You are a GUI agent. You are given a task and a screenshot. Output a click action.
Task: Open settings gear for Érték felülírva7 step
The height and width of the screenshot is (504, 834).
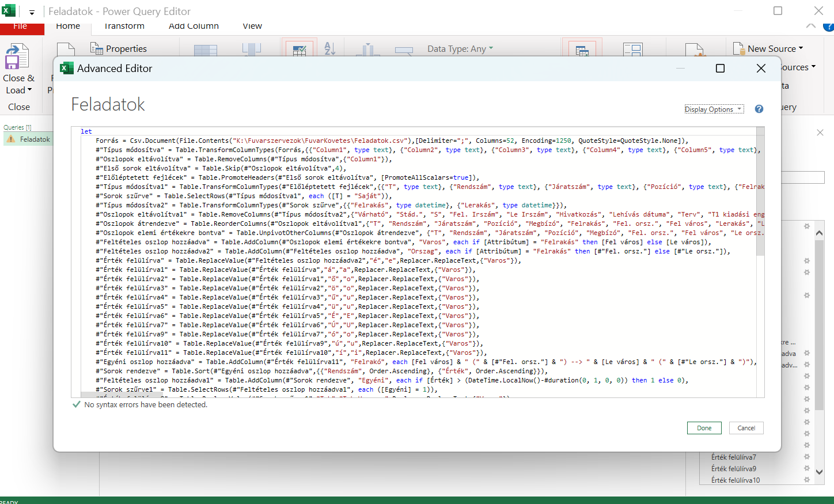(x=807, y=457)
